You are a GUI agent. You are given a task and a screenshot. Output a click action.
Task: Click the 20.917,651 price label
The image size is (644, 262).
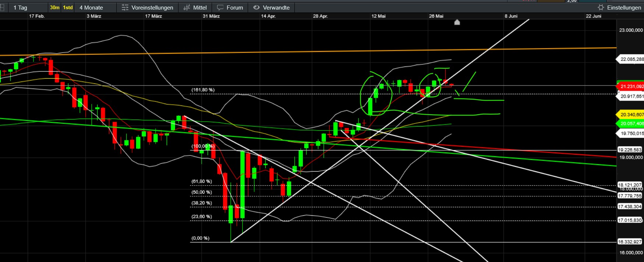click(631, 96)
